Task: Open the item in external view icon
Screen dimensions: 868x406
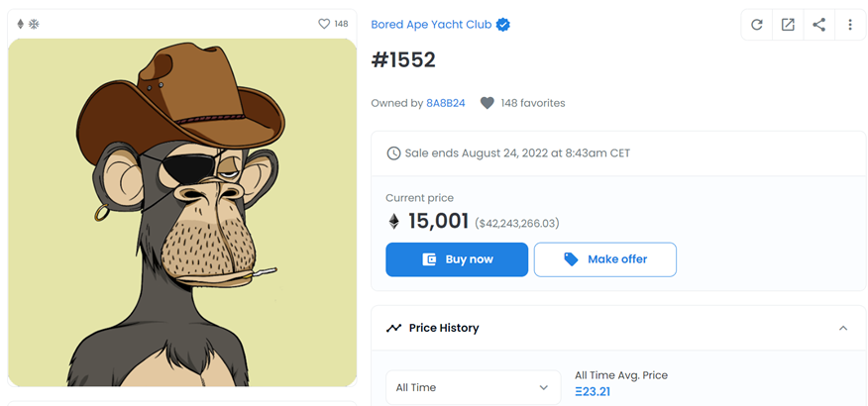Action: 788,25
